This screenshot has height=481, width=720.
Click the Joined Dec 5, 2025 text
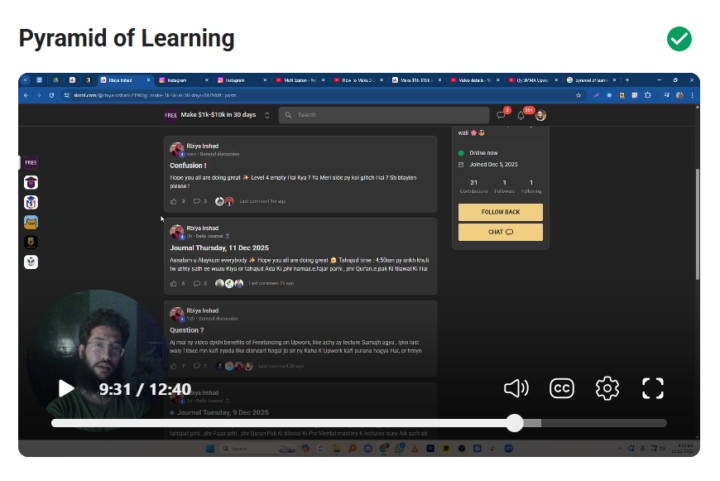[493, 164]
